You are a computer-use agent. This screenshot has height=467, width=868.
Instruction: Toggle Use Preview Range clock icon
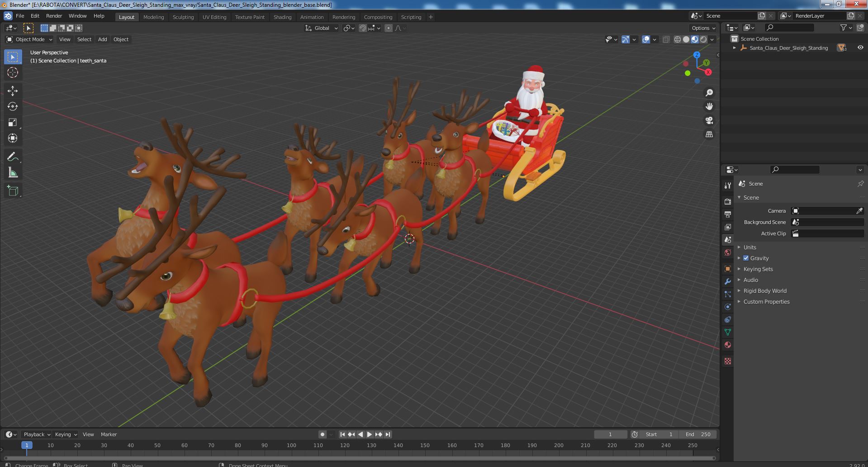click(635, 434)
